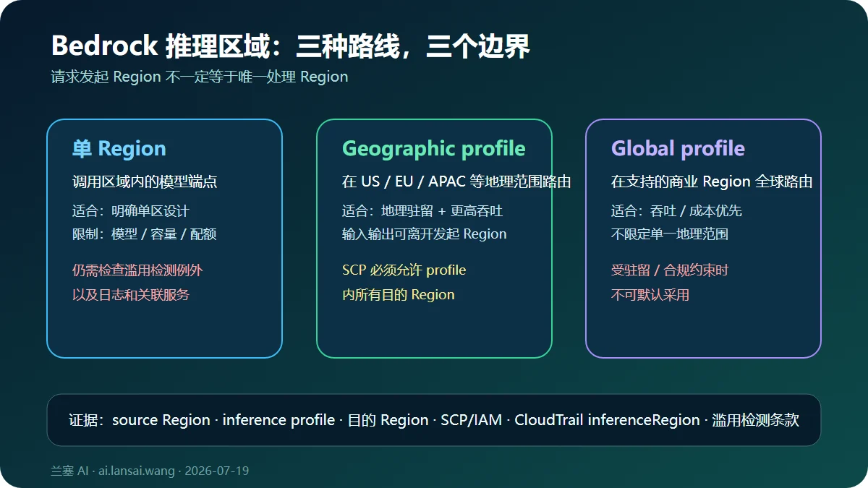The height and width of the screenshot is (488, 868).
Task: Click the warning '受驻留 / 合规约束时'
Action: tap(669, 270)
